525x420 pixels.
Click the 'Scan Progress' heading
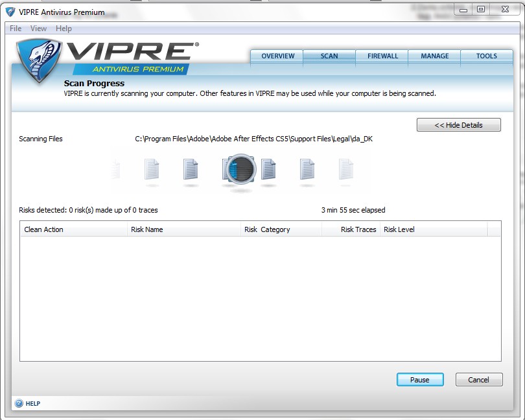pos(94,83)
